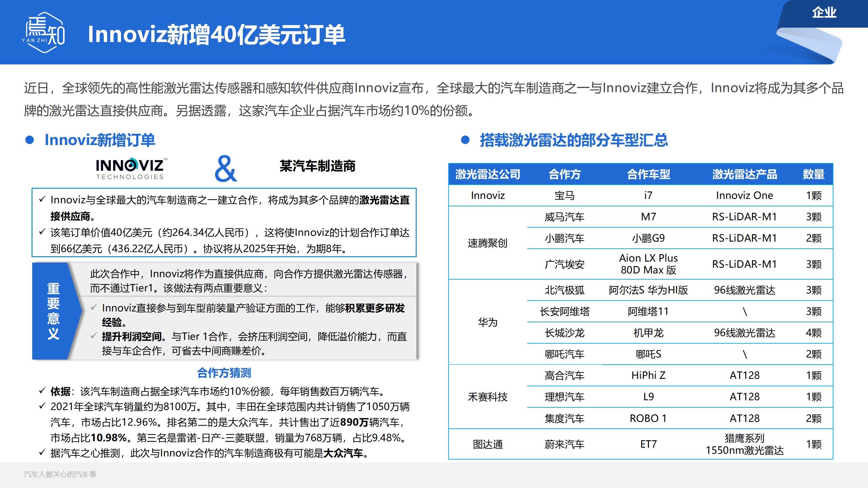Click the Innoviz Technologies logo
Screen dimensions: 868x488
pos(131,169)
